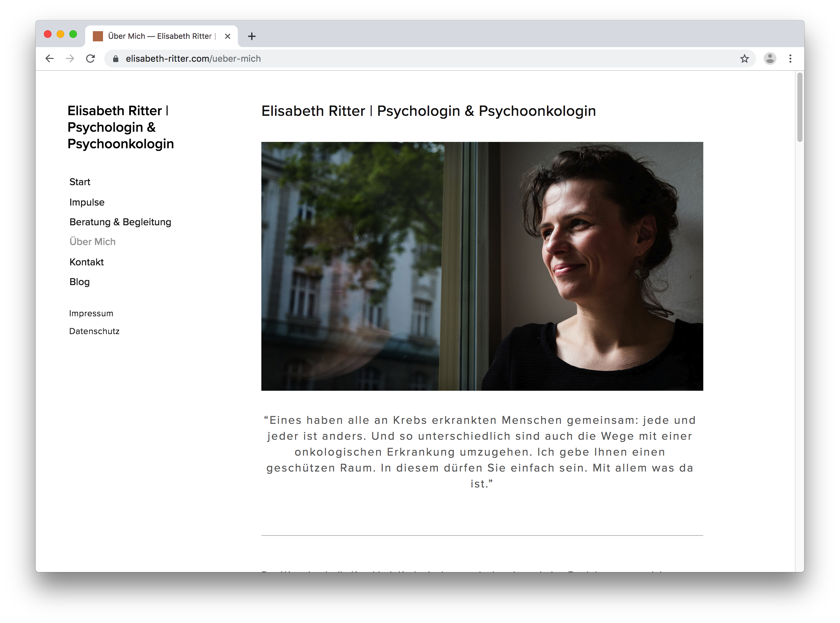The height and width of the screenshot is (623, 840).
Task: Open the Start navigation link
Action: [x=79, y=182]
